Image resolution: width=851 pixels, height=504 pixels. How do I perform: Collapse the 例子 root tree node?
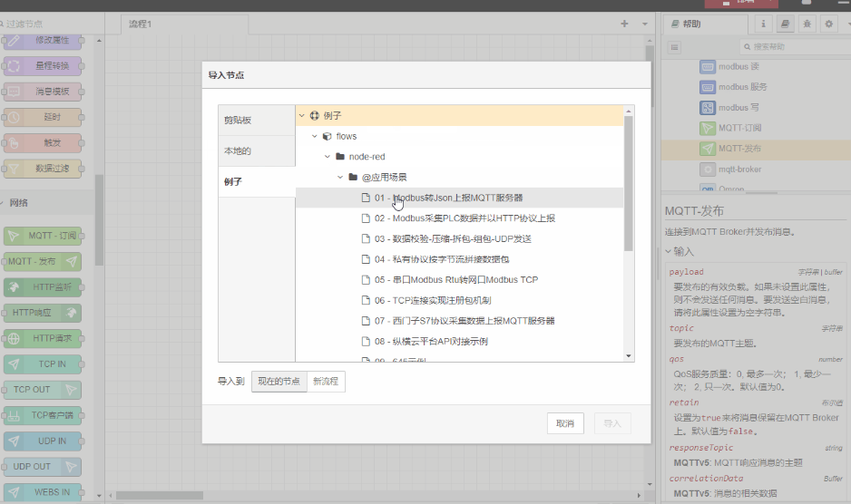[x=302, y=115]
